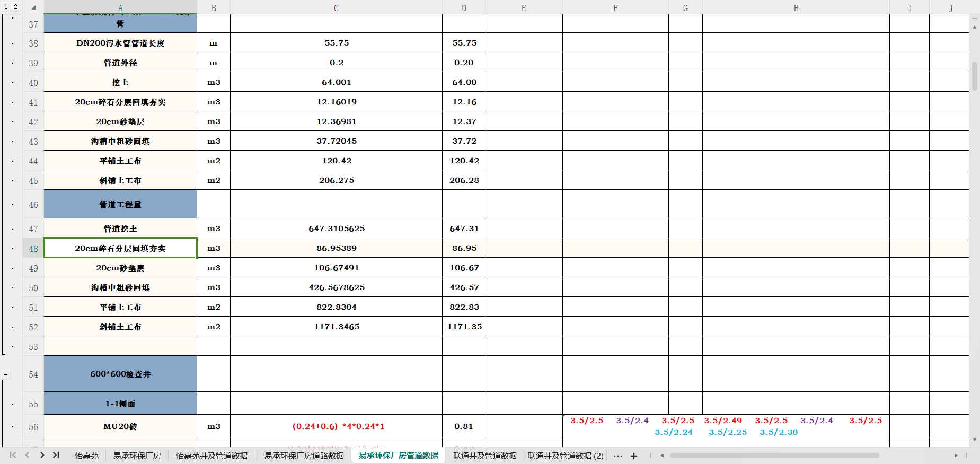The width and height of the screenshot is (980, 464).
Task: Click horizontal scrollbar right arrow
Action: click(956, 456)
